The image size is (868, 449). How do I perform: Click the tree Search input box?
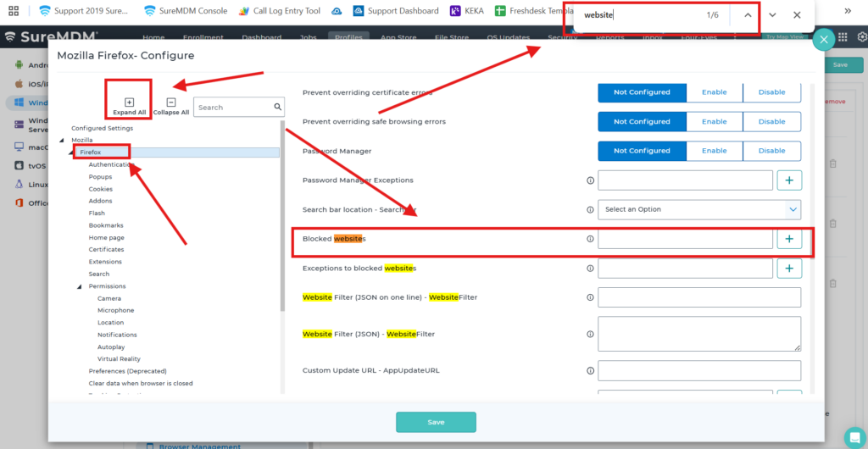point(238,108)
